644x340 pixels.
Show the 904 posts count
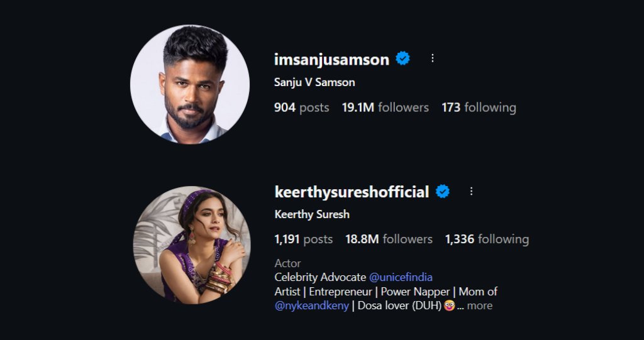301,107
